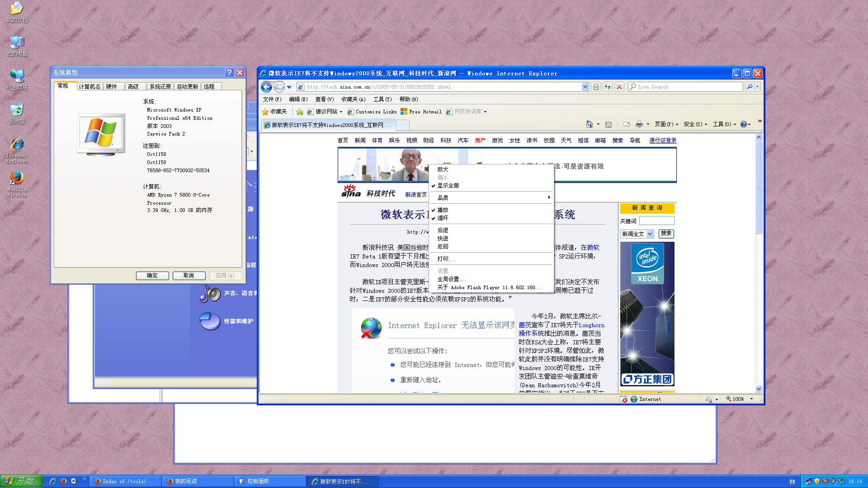This screenshot has width=868, height=488.
Task: Expand the address bar URL history dropdown
Action: pyautogui.click(x=585, y=87)
